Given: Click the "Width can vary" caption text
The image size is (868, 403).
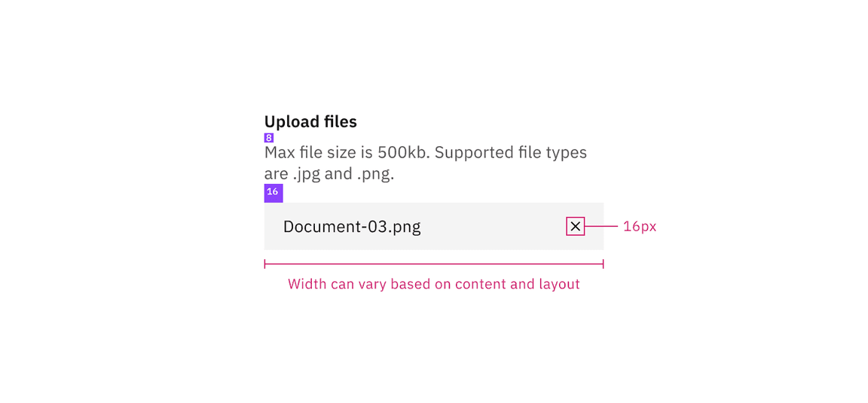Looking at the screenshot, I should [x=433, y=284].
